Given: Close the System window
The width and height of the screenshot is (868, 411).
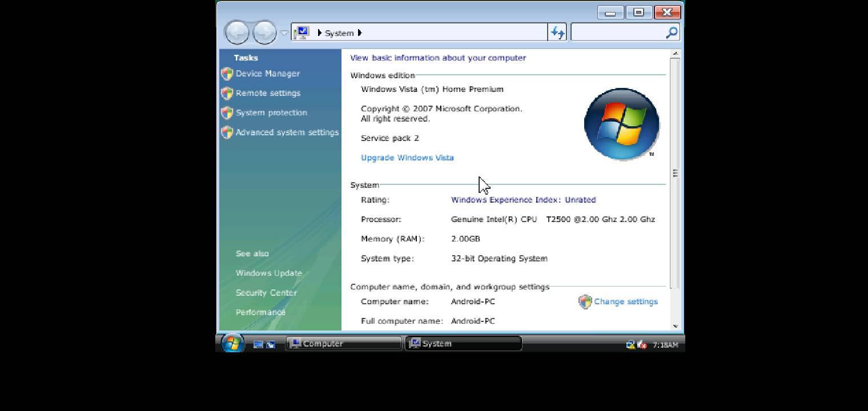Looking at the screenshot, I should [667, 12].
